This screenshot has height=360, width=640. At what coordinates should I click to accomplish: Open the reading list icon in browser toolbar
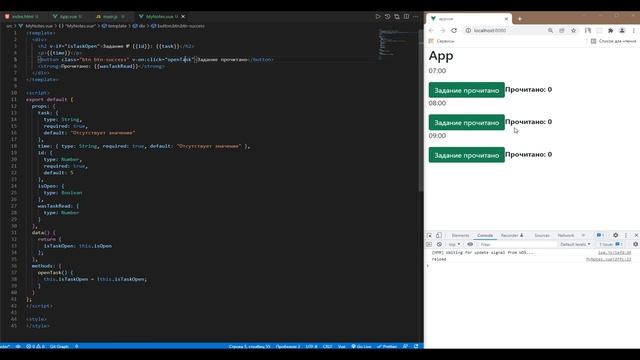588,31
